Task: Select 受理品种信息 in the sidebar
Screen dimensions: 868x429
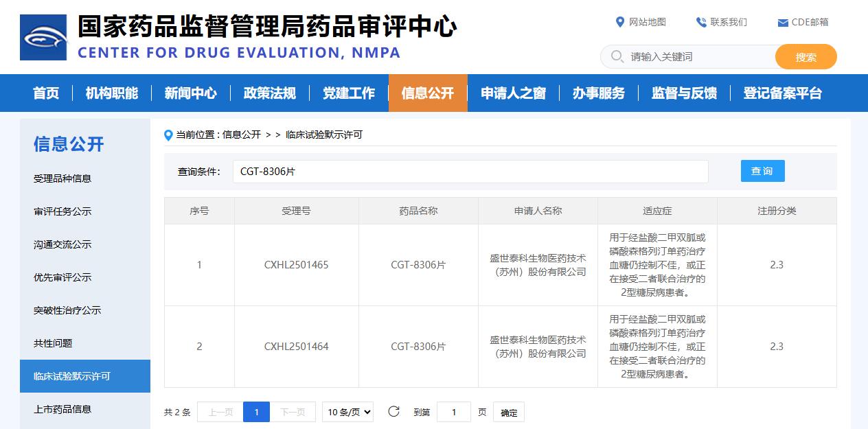Action: pyautogui.click(x=62, y=178)
